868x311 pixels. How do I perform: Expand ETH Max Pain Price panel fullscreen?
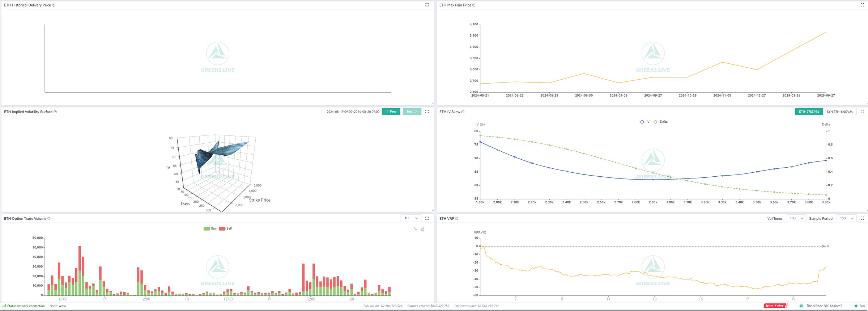tap(862, 5)
